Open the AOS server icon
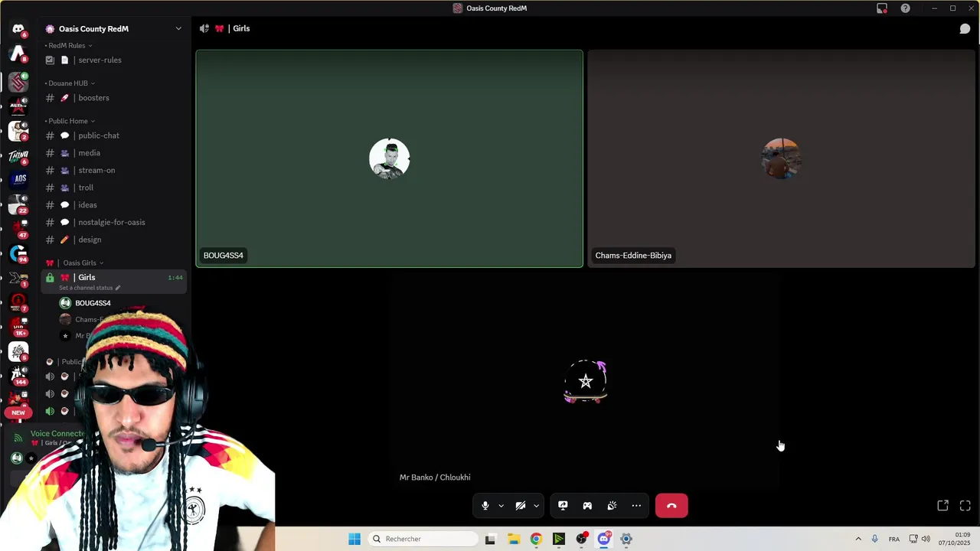Screen dimensions: 980x551 18,179
